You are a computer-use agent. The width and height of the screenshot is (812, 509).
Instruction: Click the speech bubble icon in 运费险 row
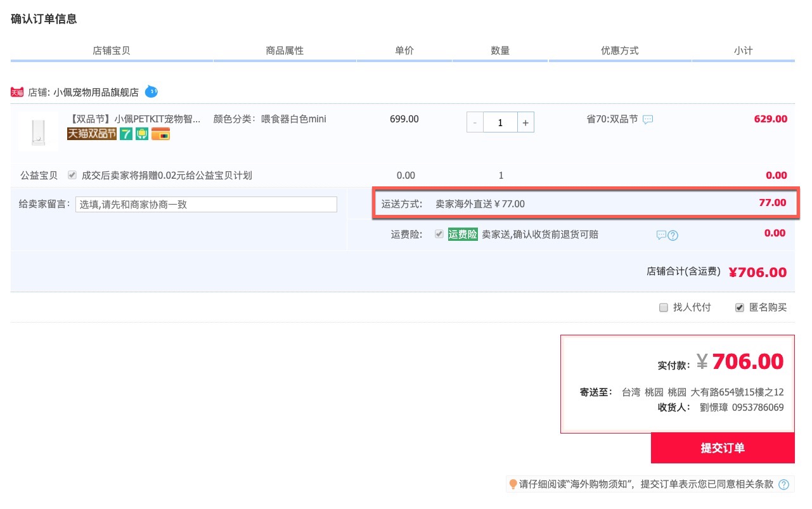tap(661, 235)
